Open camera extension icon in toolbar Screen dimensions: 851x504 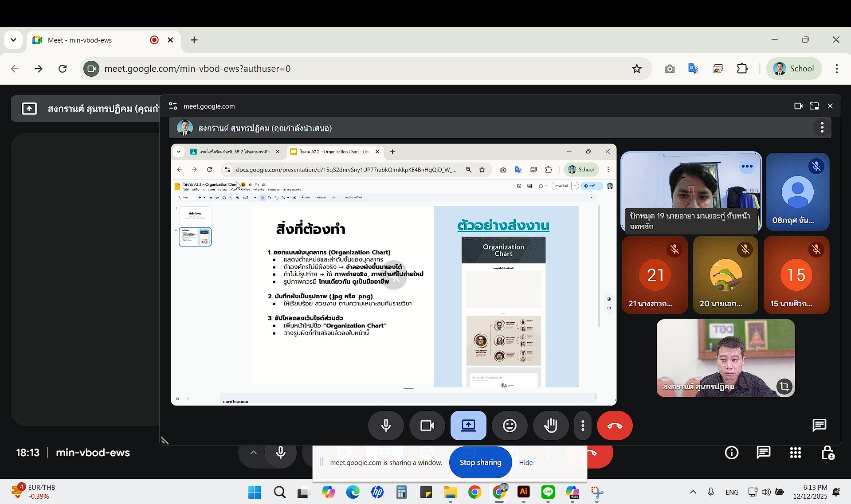tap(670, 69)
